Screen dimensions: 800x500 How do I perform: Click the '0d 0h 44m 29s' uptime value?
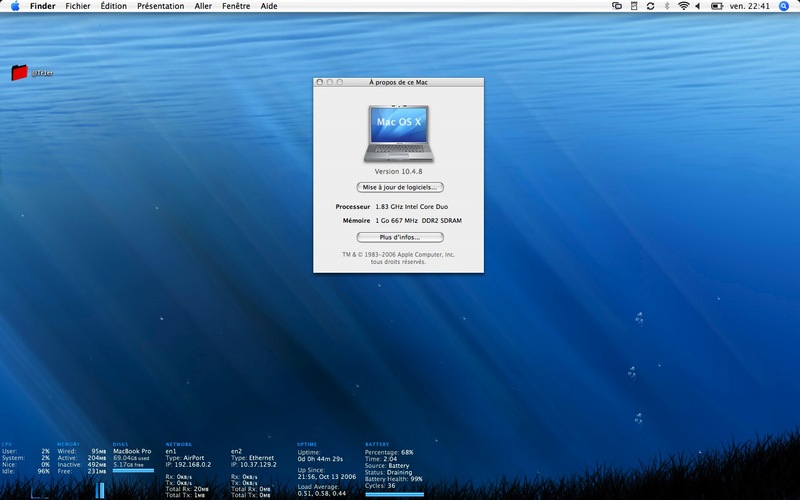pyautogui.click(x=320, y=459)
